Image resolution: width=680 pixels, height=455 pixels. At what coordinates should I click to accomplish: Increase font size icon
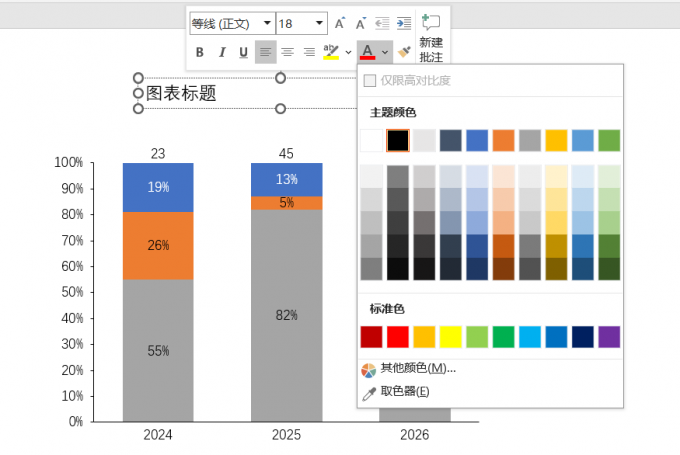point(340,23)
